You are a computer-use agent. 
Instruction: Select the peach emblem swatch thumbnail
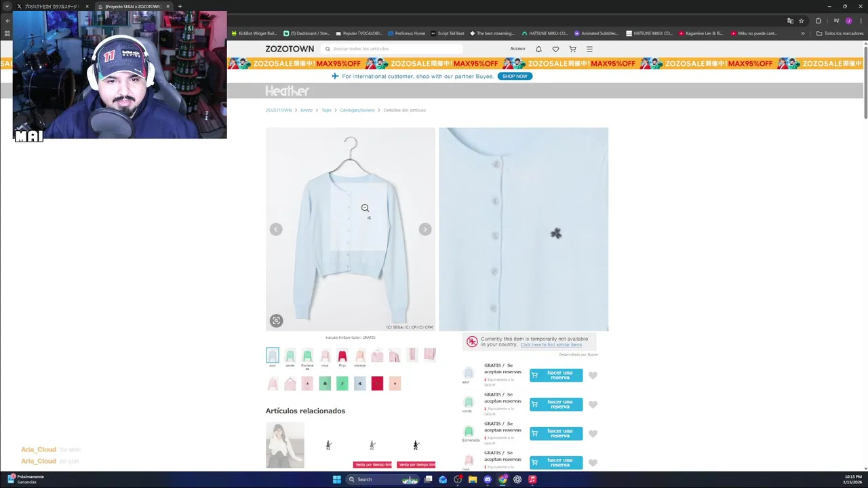click(395, 384)
